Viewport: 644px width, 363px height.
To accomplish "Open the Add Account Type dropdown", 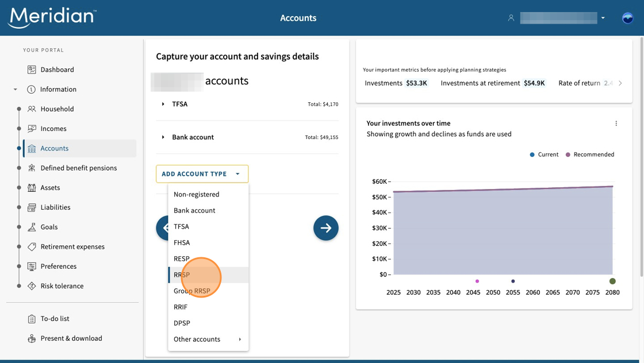I will coord(202,174).
